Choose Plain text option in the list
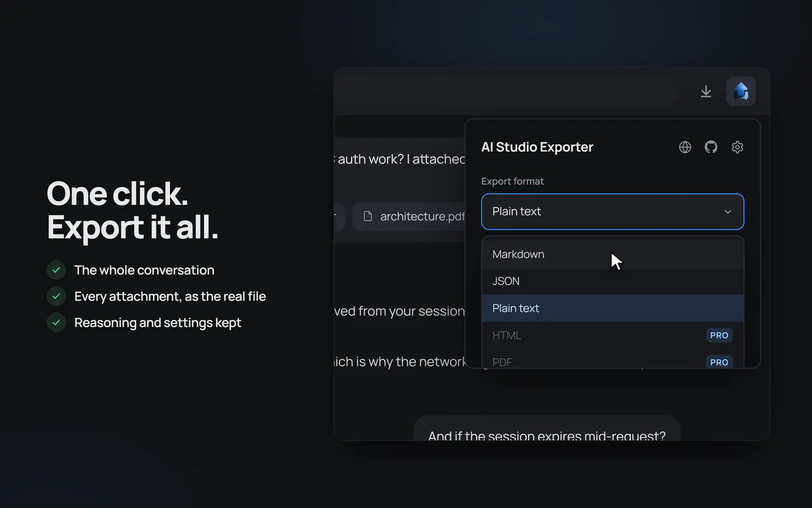812x508 pixels. 613,308
